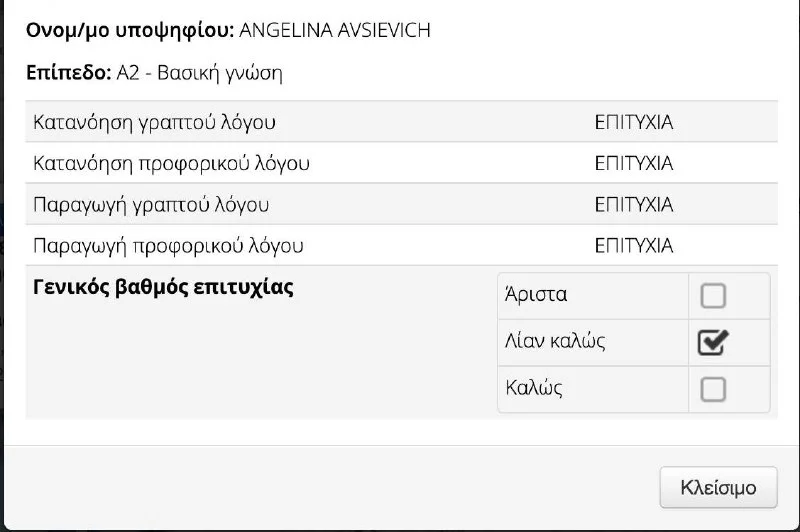Click ΕΠΙΤΥΧΙΑ result for Κατανόηση γραπτού λόγου
This screenshot has width=800, height=532.
coord(634,122)
